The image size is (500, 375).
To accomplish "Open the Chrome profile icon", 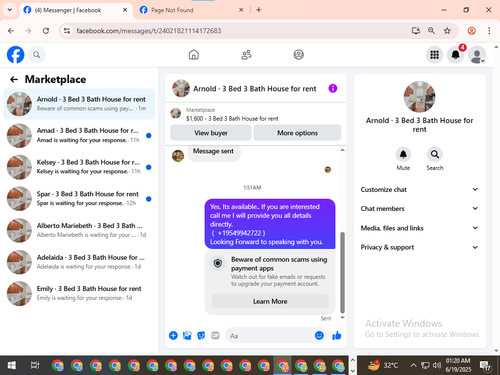I will click(x=471, y=31).
